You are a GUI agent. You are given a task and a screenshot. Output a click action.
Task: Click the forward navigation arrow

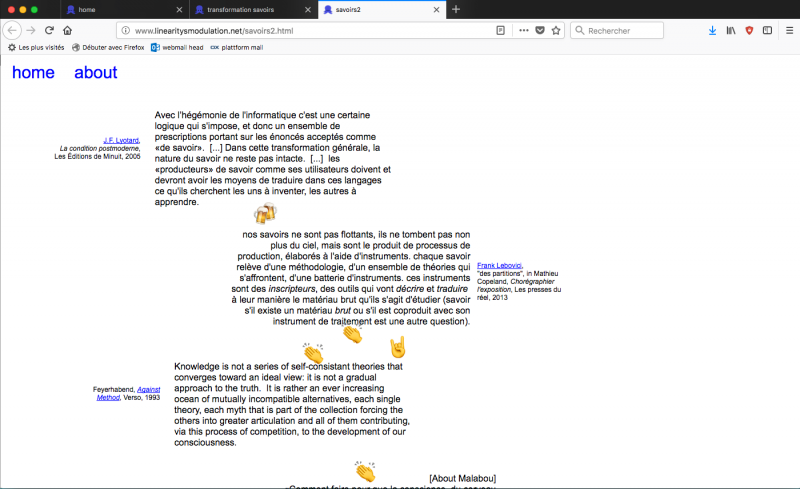click(x=31, y=31)
